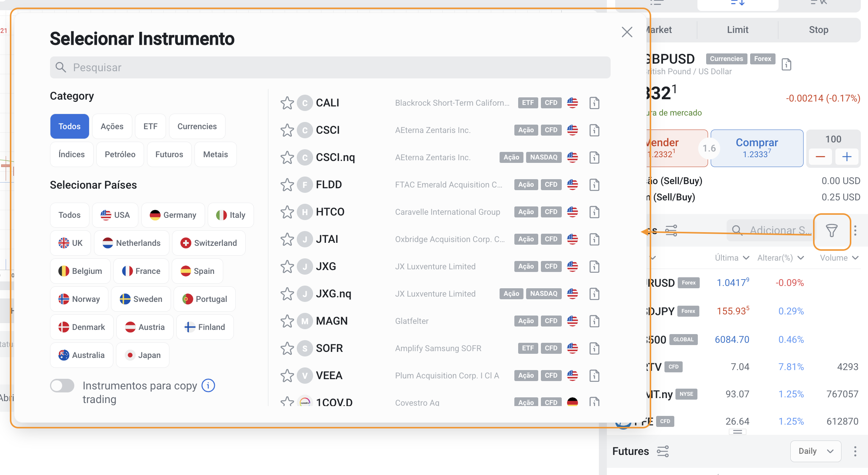Switch to the Limit order tab

737,30
